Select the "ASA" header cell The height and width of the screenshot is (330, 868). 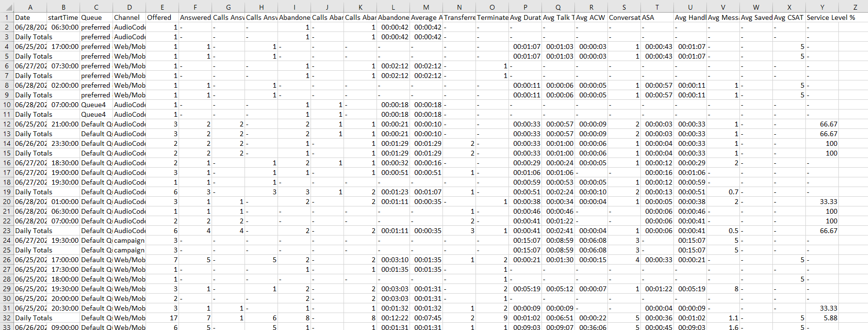[657, 17]
